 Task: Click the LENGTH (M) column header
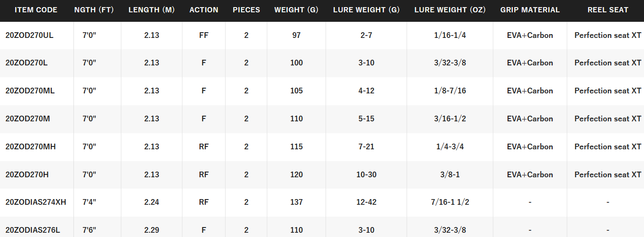[151, 10]
